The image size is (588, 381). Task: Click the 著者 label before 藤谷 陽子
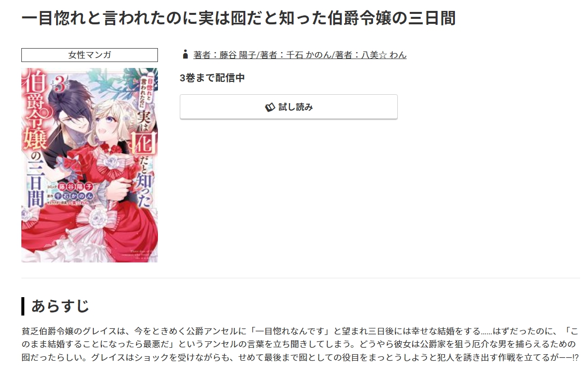click(202, 55)
